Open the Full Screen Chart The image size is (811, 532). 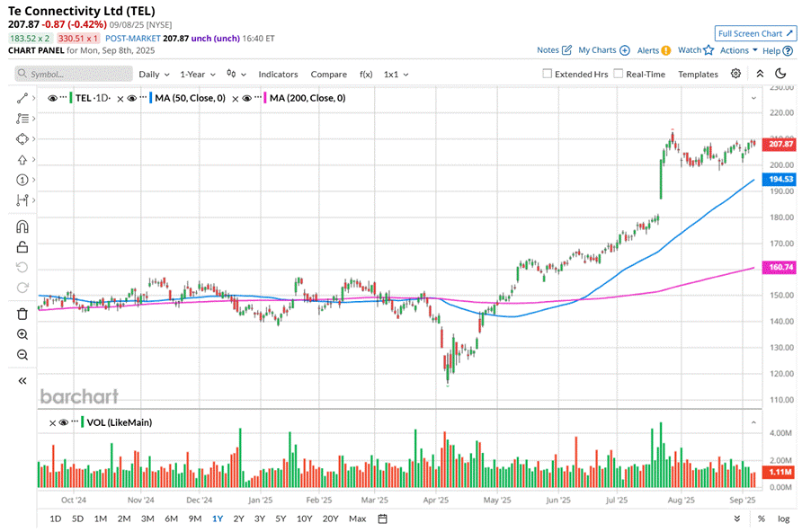[755, 33]
